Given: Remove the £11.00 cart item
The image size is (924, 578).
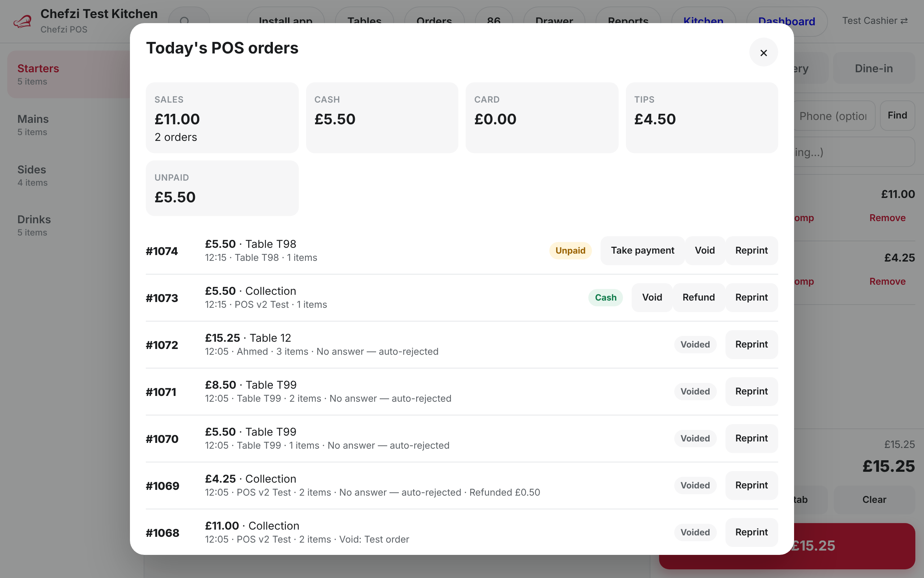Looking at the screenshot, I should 887,218.
